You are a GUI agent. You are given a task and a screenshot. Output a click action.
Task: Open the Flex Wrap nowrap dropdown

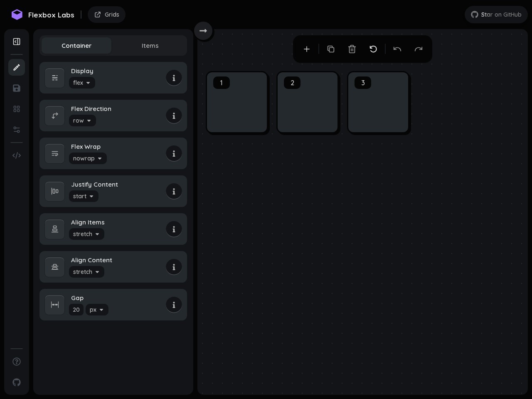[x=88, y=158]
